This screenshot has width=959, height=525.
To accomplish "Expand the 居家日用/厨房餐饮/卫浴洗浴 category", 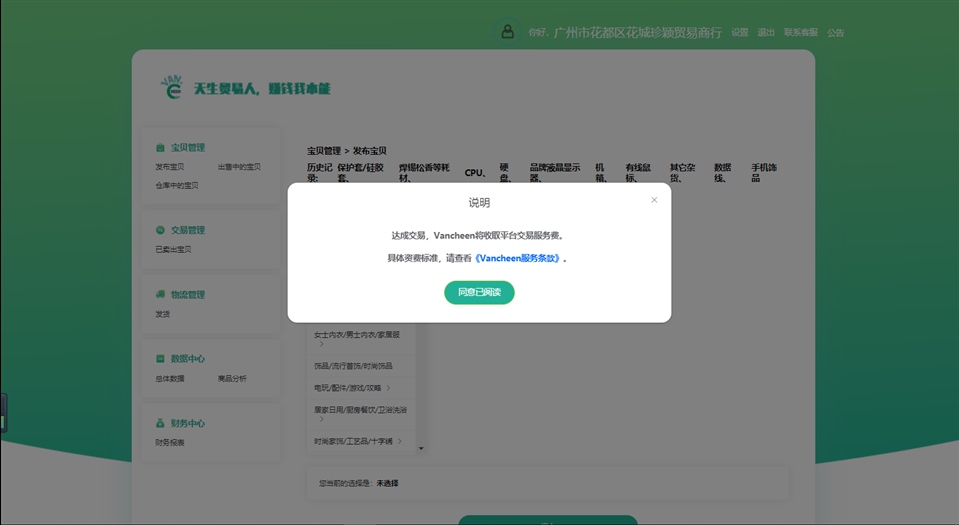I will click(360, 414).
